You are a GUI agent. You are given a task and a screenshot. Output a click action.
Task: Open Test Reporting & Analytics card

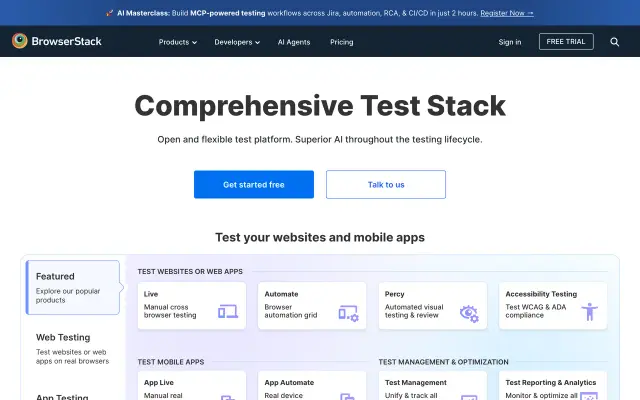[x=553, y=386]
